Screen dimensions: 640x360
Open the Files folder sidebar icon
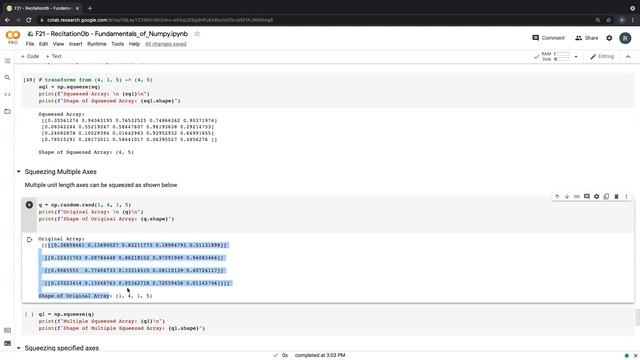7,111
